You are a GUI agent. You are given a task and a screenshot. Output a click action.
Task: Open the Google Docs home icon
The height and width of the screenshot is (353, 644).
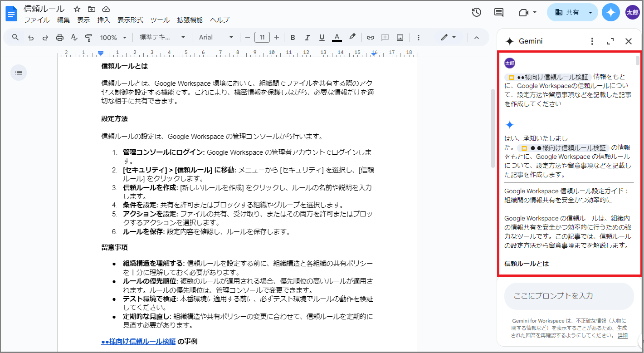coord(11,14)
